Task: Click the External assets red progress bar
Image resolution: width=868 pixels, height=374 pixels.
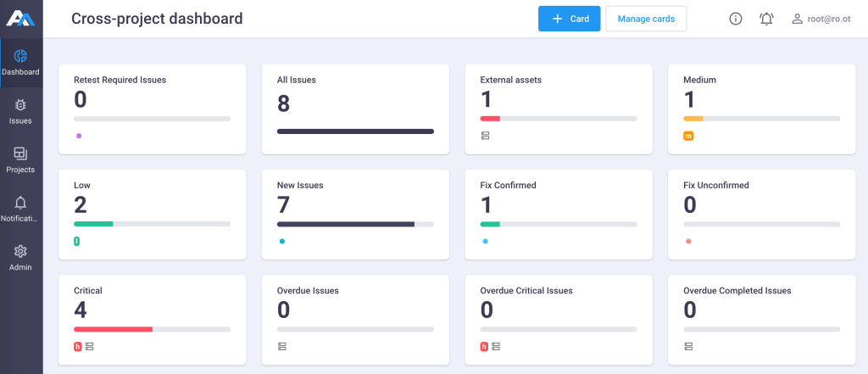Action: point(490,119)
